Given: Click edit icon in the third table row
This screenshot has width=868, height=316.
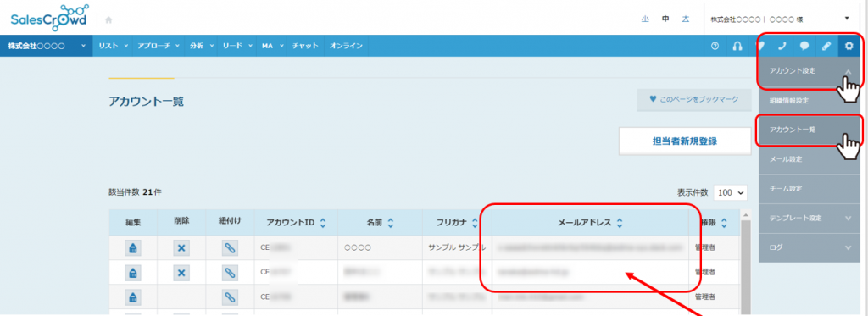Looking at the screenshot, I should (x=133, y=297).
